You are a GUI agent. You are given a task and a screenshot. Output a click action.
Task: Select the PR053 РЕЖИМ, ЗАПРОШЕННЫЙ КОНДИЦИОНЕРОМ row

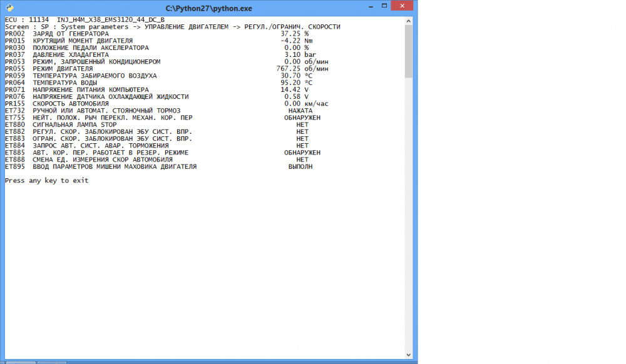coord(167,62)
